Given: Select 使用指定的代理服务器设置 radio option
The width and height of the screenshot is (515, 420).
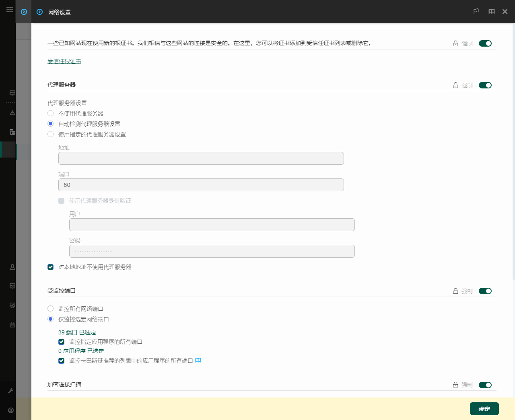Looking at the screenshot, I should [x=50, y=134].
